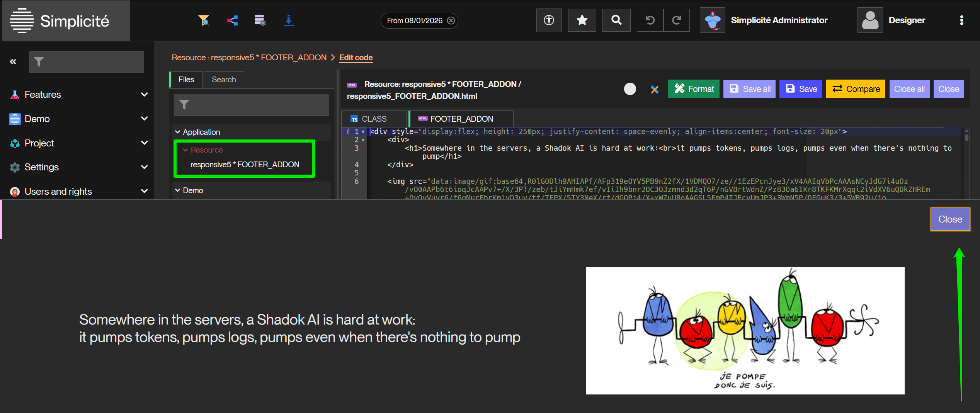
Task: Expand the Demo menu in sidebar
Action: (79, 119)
